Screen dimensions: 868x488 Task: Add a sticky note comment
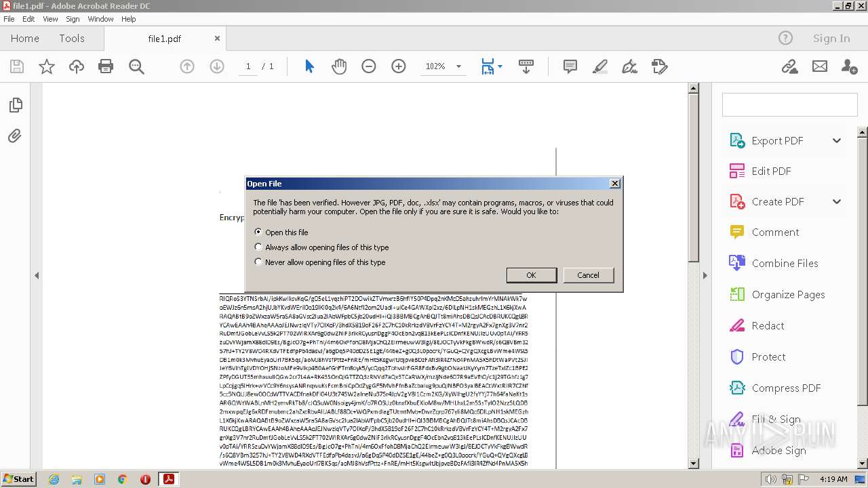pos(570,66)
